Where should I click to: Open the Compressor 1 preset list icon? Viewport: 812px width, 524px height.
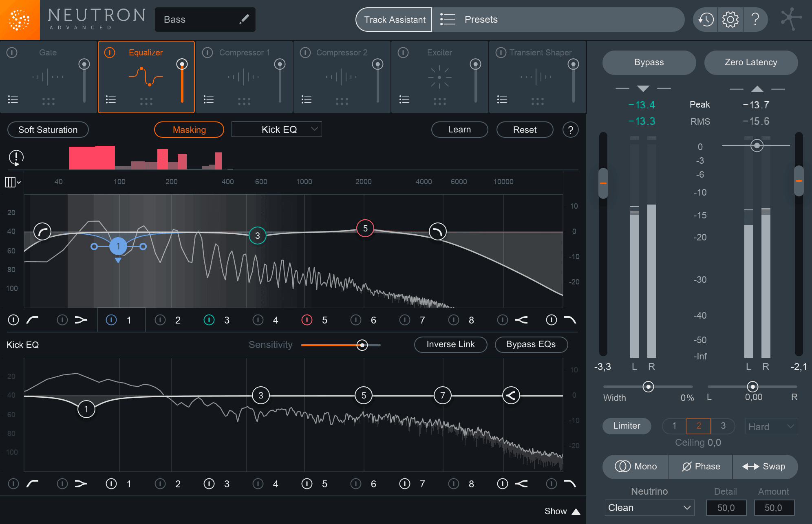pos(209,99)
